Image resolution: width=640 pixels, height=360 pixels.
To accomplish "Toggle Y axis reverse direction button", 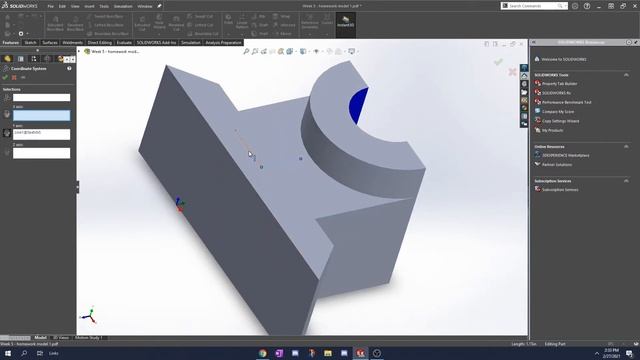I will (x=7, y=133).
